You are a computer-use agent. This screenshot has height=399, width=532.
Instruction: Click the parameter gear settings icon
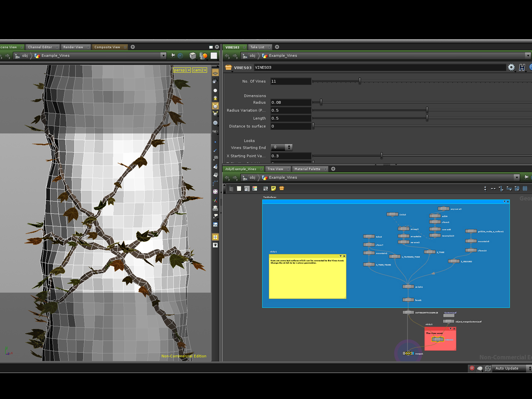(x=511, y=67)
